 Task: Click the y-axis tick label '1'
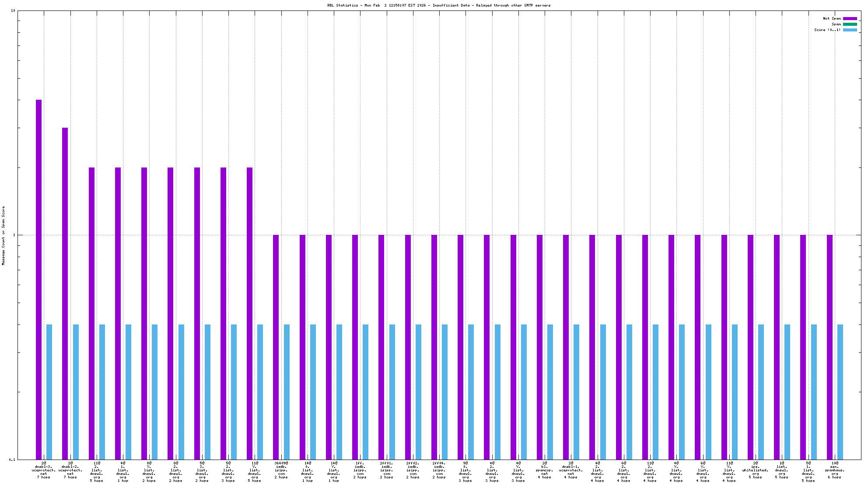[14, 235]
